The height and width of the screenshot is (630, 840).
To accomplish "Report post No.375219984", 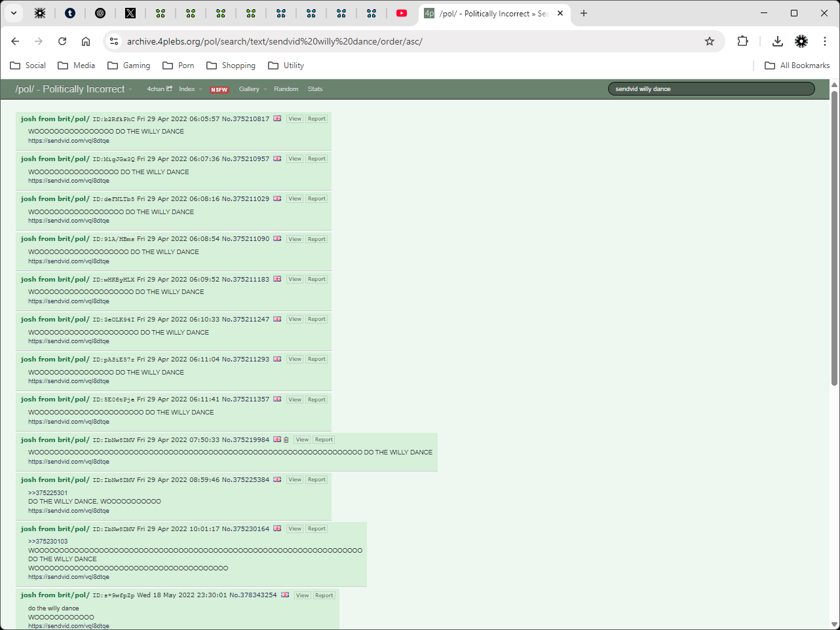I will [324, 439].
